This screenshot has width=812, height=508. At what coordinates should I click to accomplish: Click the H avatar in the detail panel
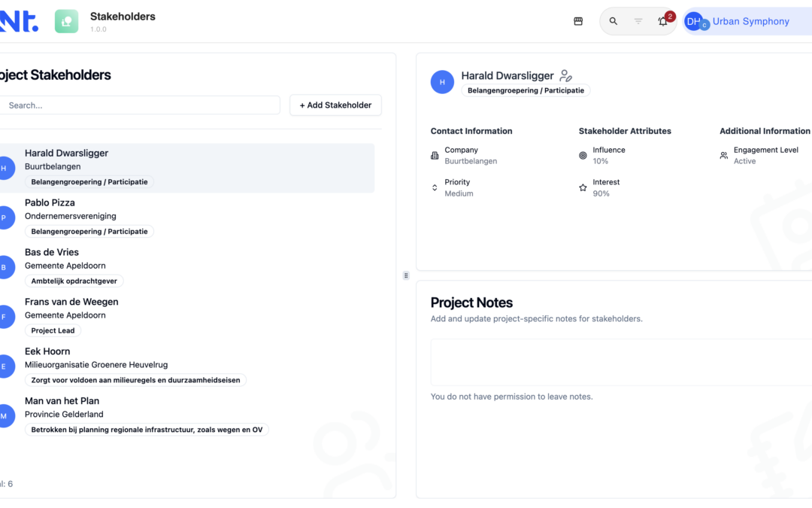(442, 82)
